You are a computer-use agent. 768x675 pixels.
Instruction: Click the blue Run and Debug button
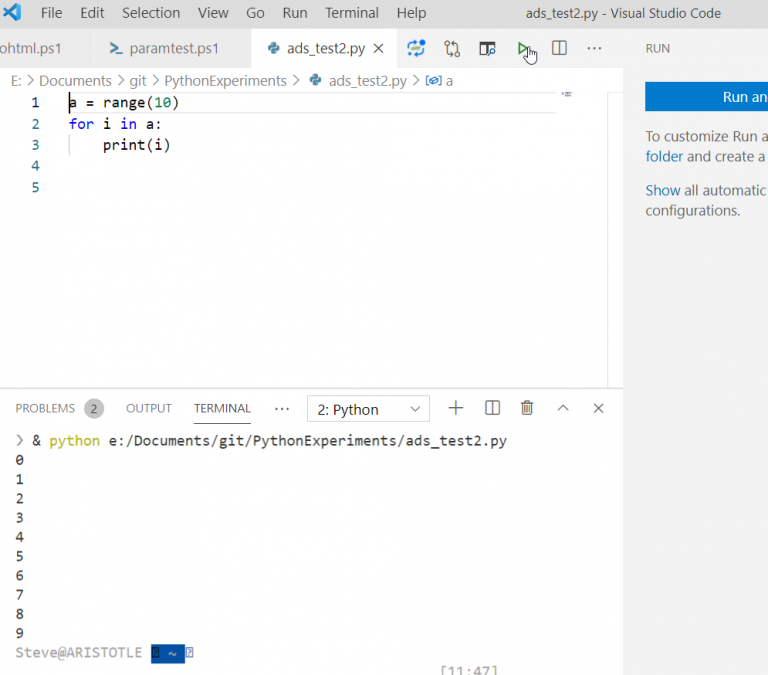[x=706, y=97]
